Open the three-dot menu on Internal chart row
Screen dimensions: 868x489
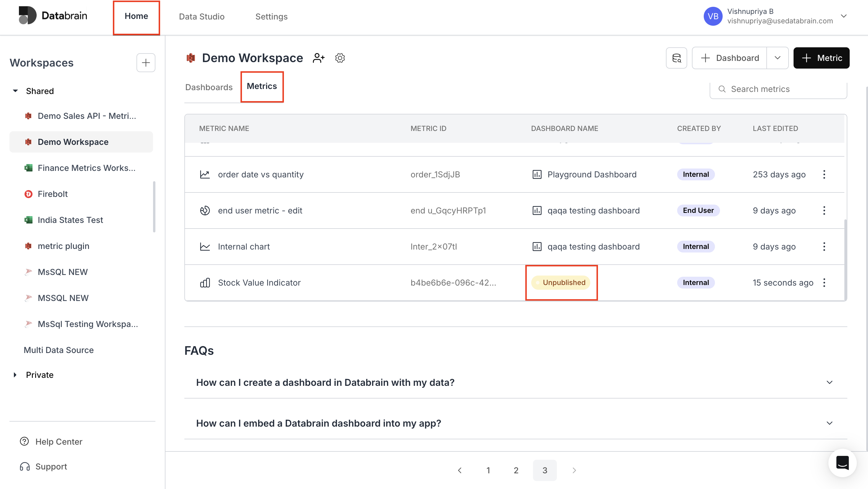[825, 247]
